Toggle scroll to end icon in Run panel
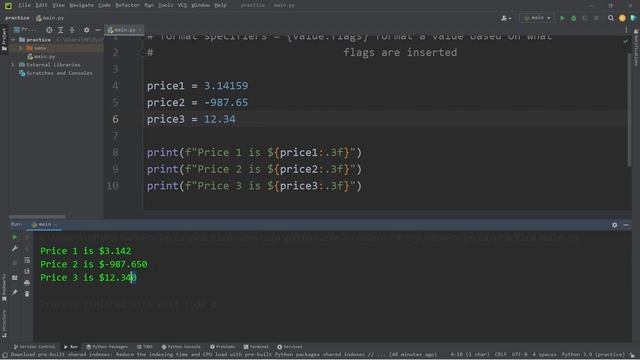Viewport: 640px width, 360px height. click(27, 271)
